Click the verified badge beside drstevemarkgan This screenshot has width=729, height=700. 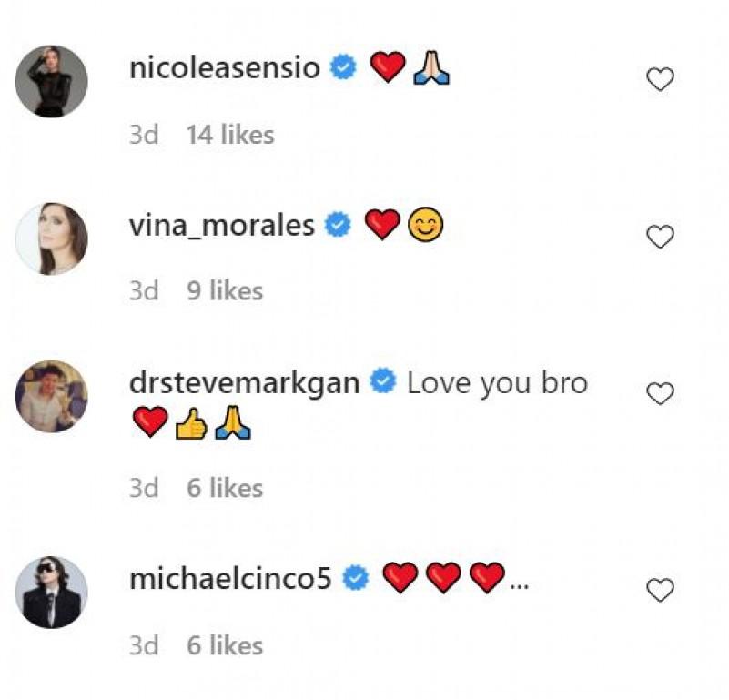383,382
